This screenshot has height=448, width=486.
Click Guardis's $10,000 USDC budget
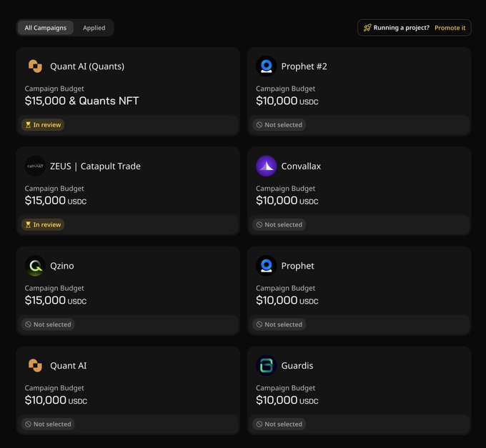point(287,400)
